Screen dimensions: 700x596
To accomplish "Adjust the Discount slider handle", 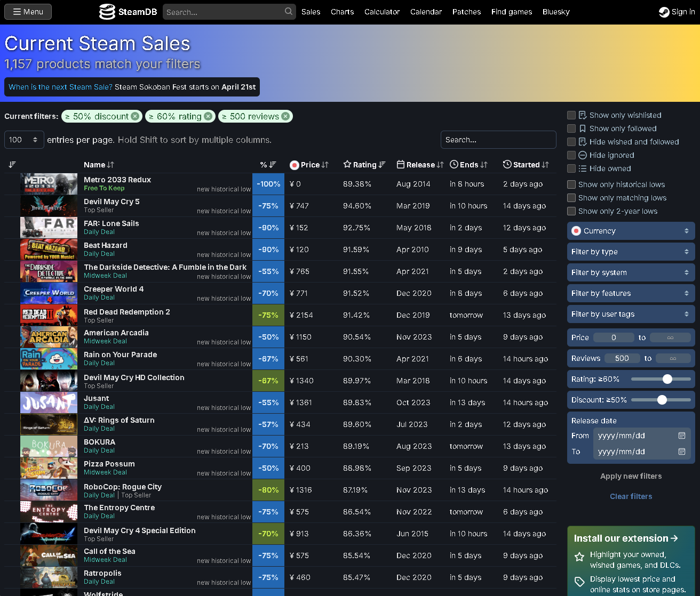I will click(x=662, y=400).
